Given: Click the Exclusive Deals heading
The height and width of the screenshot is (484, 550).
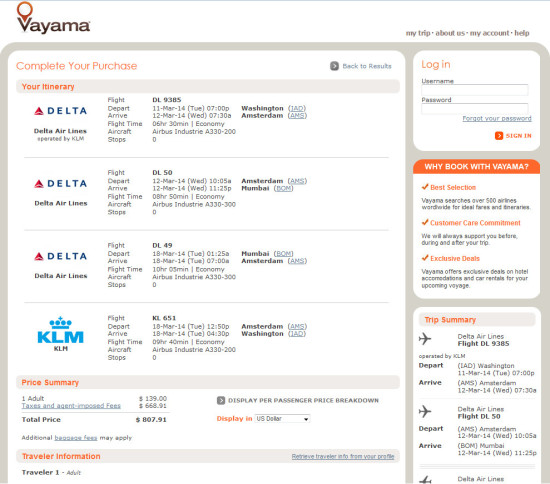Looking at the screenshot, I should pos(455,258).
